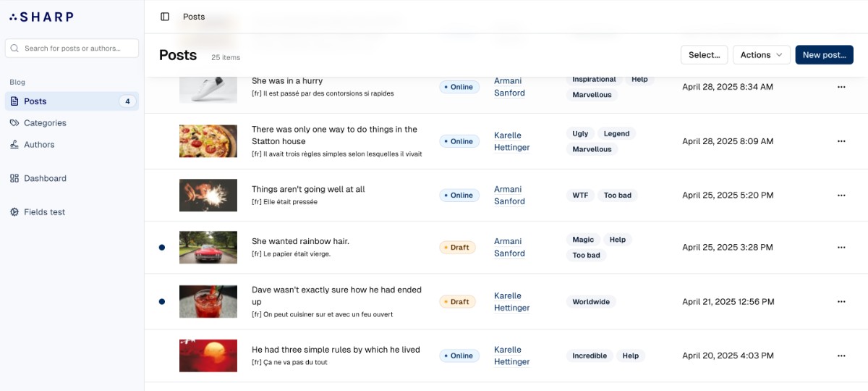
Task: Toggle the sidebar panel icon
Action: click(x=165, y=17)
